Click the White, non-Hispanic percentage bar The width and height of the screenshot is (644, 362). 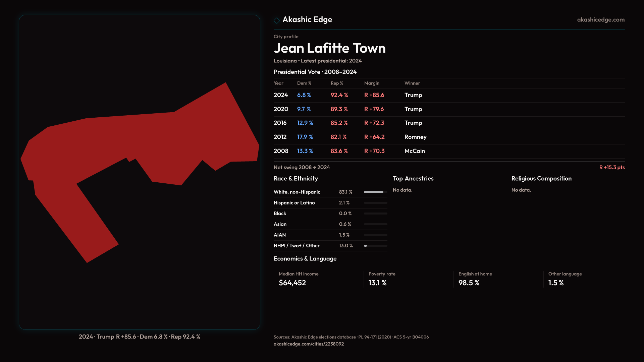[375, 192]
